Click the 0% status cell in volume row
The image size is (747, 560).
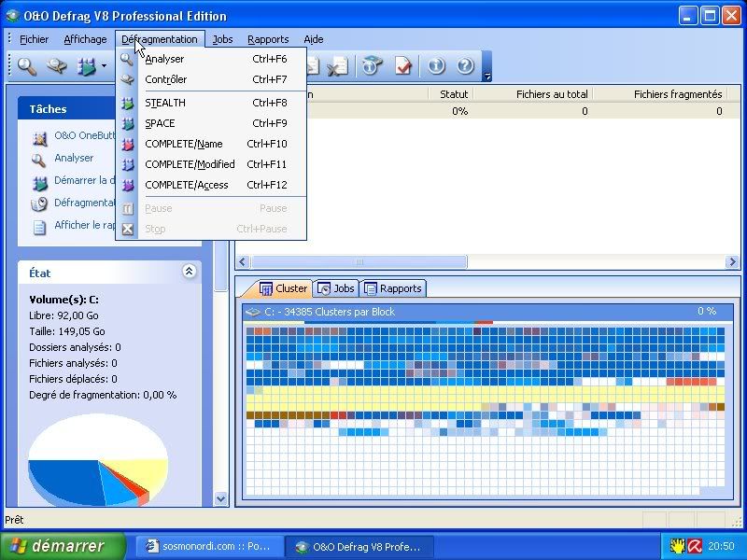point(459,111)
